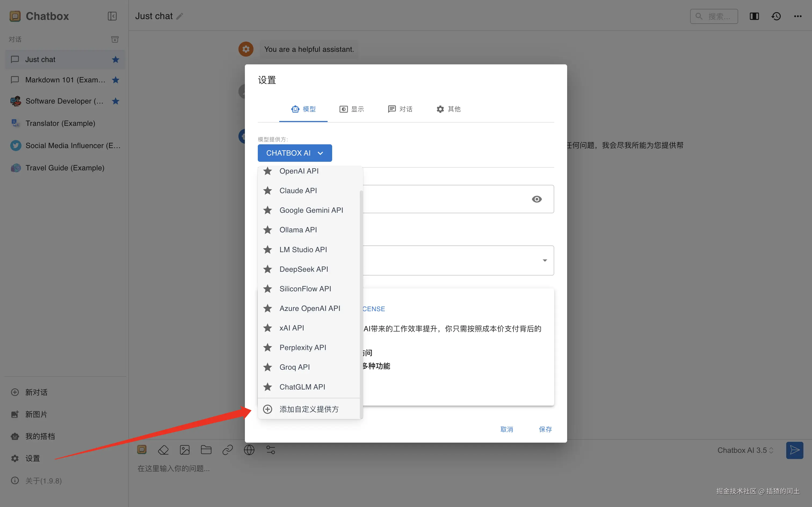This screenshot has width=812, height=507.
Task: Open the Chatbox AI 3.5 model switcher
Action: coord(745,450)
